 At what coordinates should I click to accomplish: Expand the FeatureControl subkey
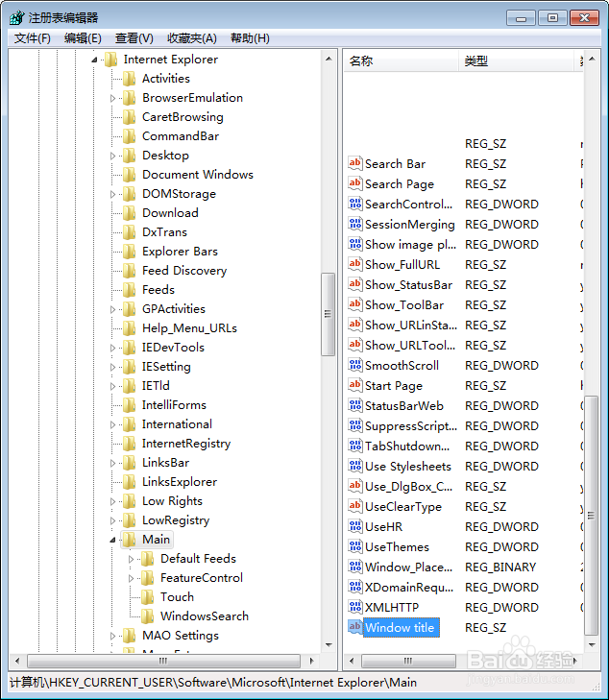click(131, 578)
